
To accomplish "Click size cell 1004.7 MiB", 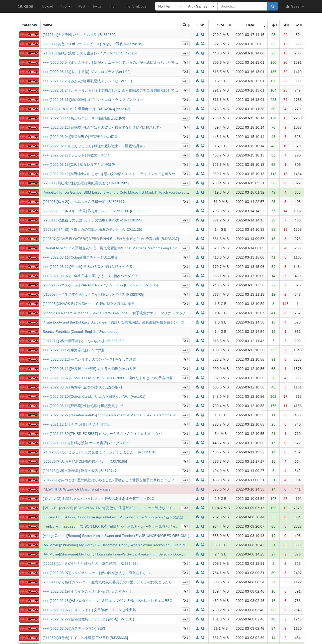I will [221, 508].
